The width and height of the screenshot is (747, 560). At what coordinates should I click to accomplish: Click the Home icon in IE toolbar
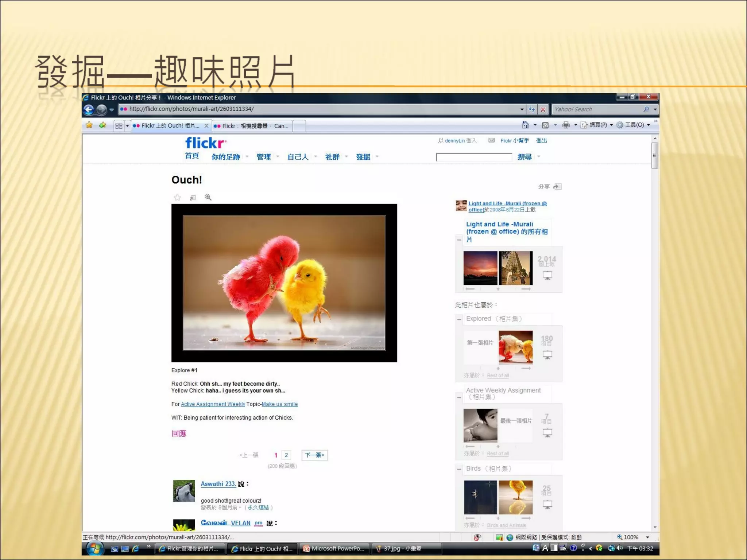(x=525, y=125)
